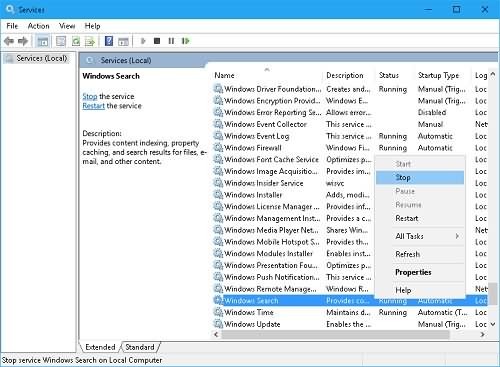500x367 pixels.
Task: Toggle the console tree pane icon
Action: pyautogui.click(x=43, y=41)
